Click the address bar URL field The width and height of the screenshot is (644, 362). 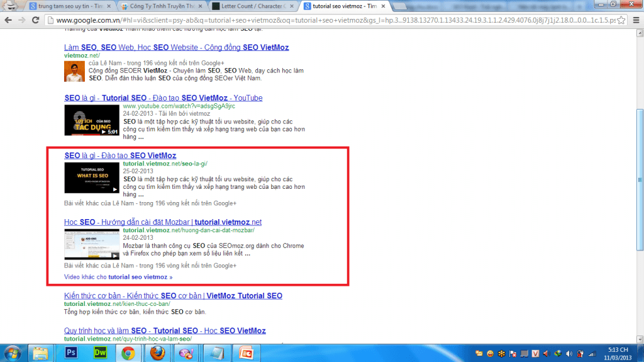click(x=336, y=20)
